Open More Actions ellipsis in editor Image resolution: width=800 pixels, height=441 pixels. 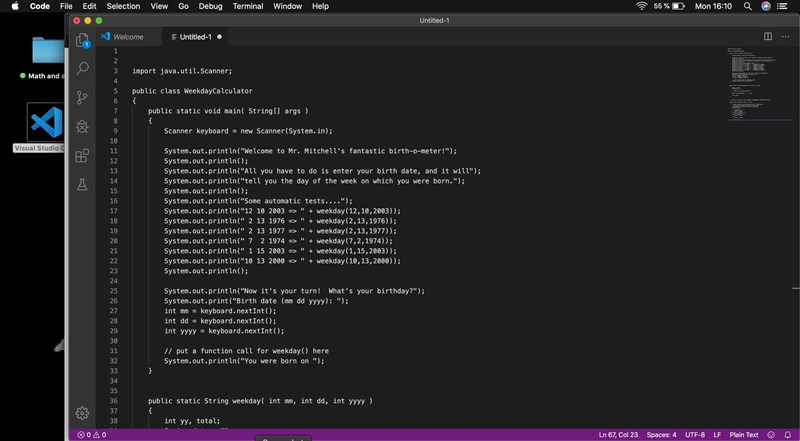pyautogui.click(x=786, y=37)
